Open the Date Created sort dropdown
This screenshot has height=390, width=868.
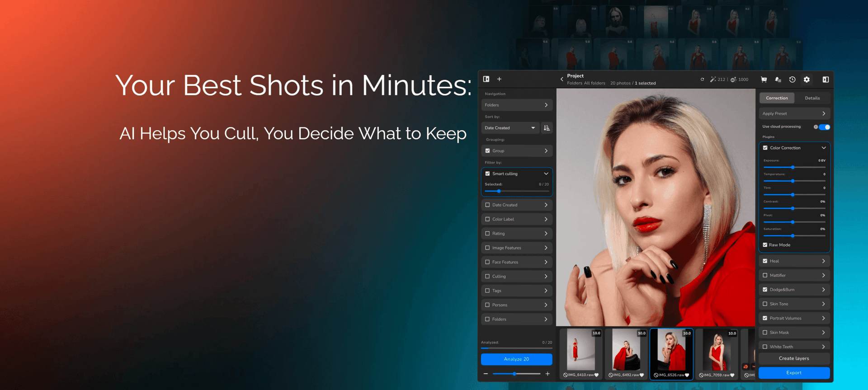point(510,128)
